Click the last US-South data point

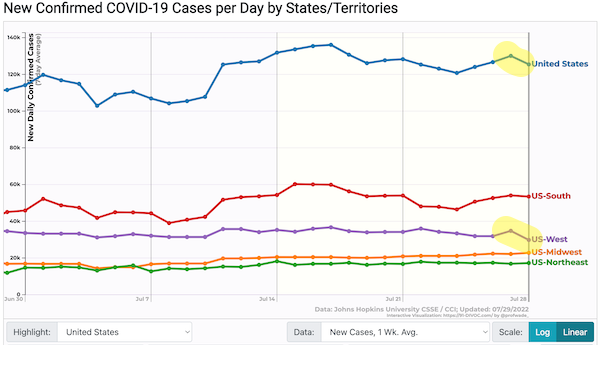pyautogui.click(x=529, y=197)
